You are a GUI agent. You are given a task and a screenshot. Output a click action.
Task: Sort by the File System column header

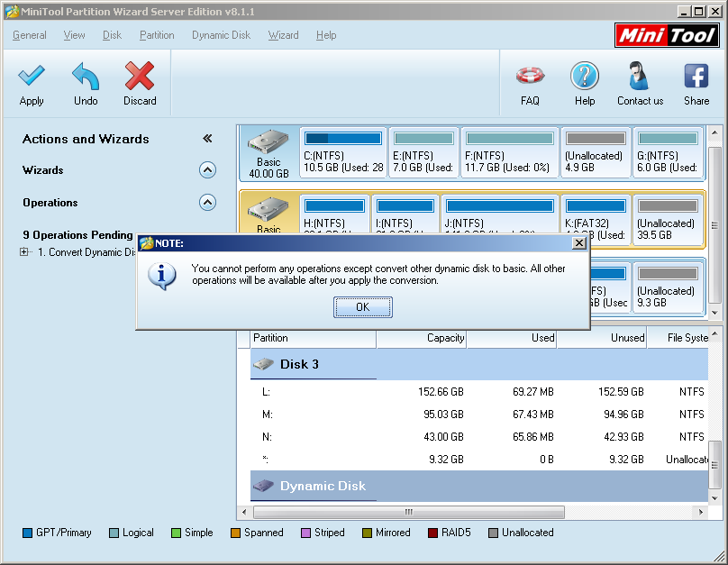pyautogui.click(x=678, y=339)
